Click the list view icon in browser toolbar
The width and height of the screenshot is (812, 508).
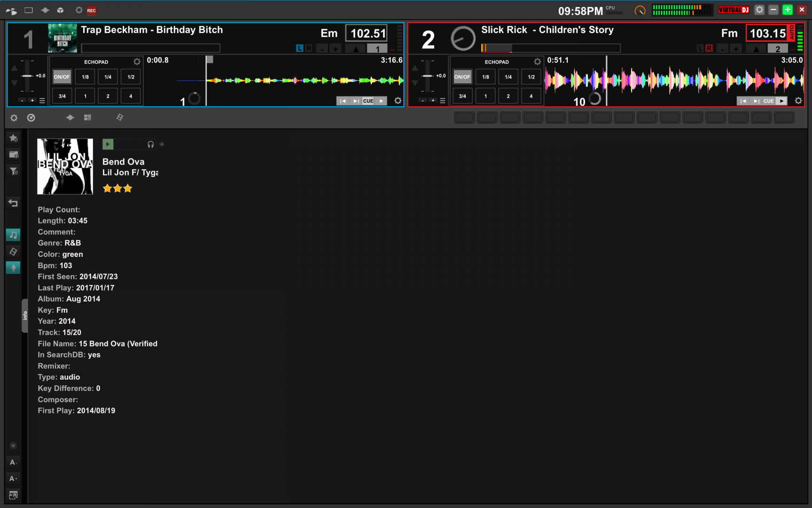coord(87,118)
